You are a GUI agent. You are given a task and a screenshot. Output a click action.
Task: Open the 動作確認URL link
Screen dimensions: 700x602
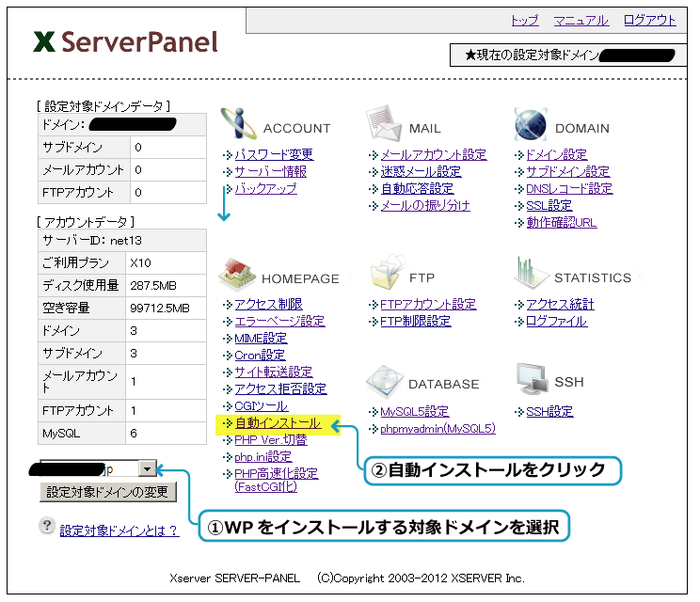[x=561, y=222]
